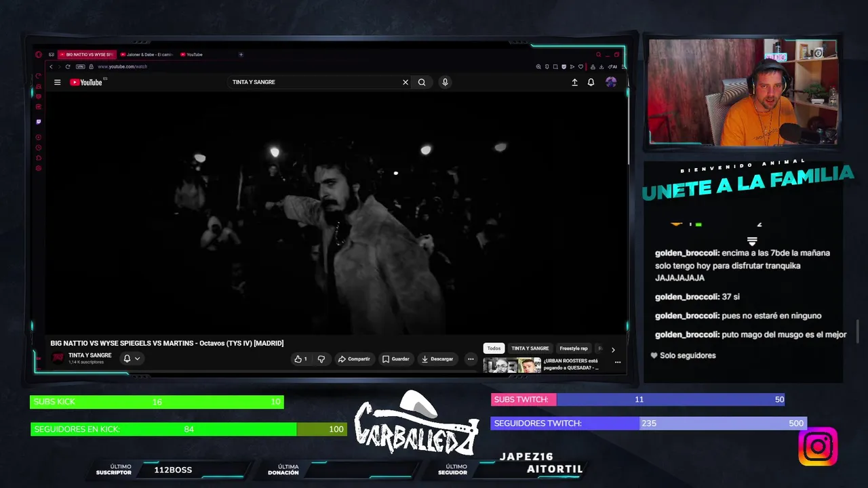
Task: Start voice search with the microphone icon
Action: 445,82
